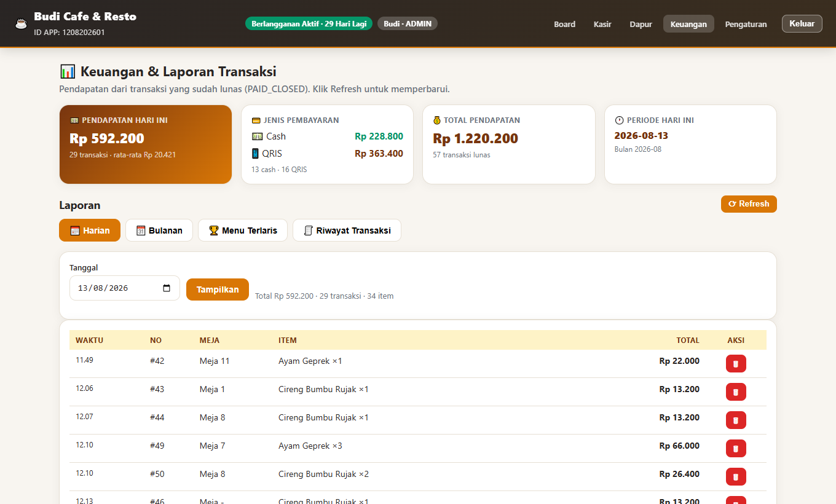
Task: Open the date picker calendar icon
Action: [167, 288]
